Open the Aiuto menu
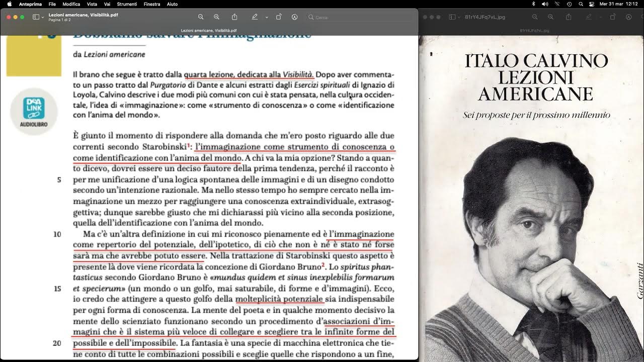 [172, 4]
